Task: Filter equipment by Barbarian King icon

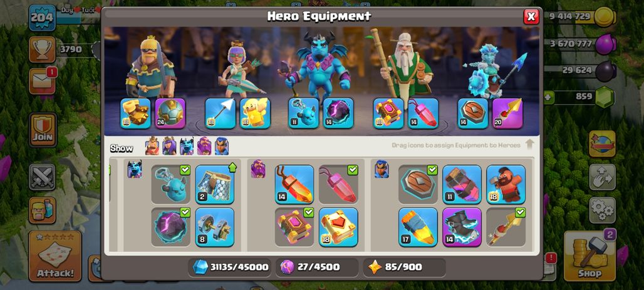Action: click(x=152, y=146)
